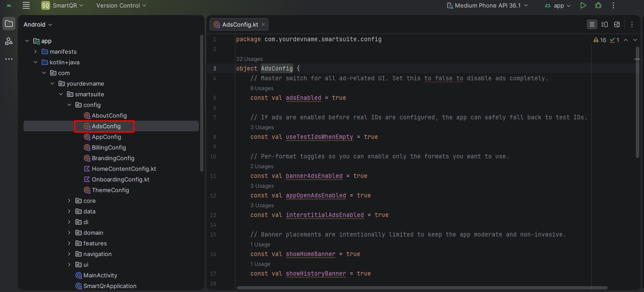Open the Medium Phone API 36.1 device selector
This screenshot has height=292, width=644.
pyautogui.click(x=488, y=5)
